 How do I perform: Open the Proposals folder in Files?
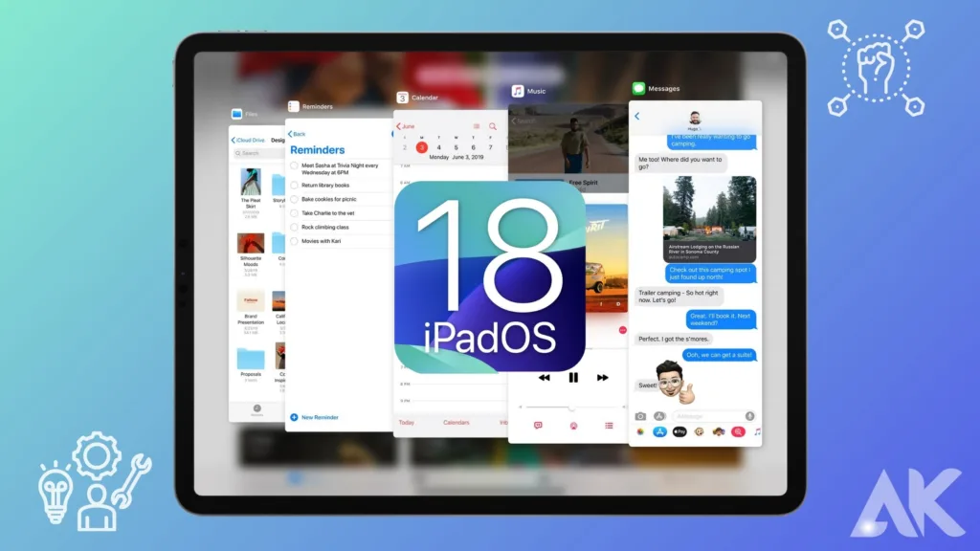click(x=251, y=364)
